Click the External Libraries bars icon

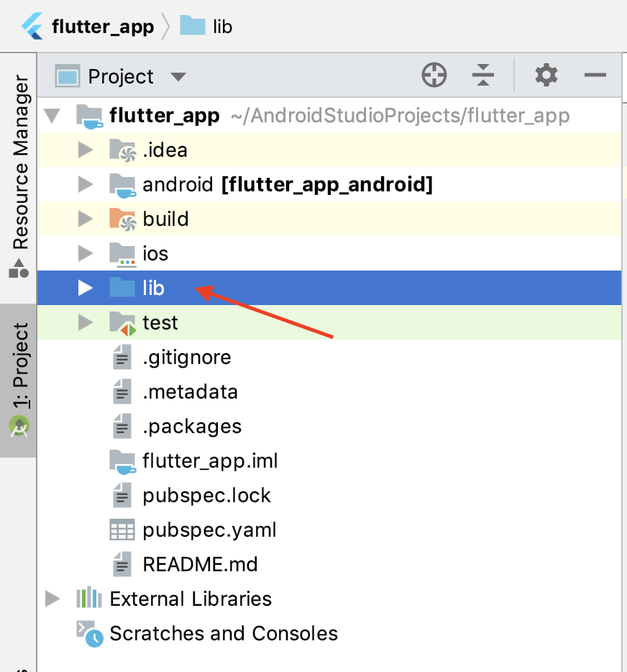[x=89, y=597]
